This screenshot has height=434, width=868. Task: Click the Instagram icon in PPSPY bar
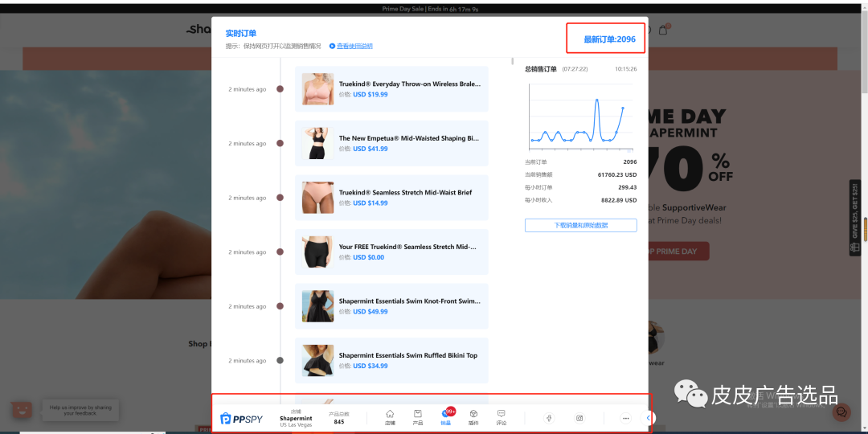[x=579, y=418]
